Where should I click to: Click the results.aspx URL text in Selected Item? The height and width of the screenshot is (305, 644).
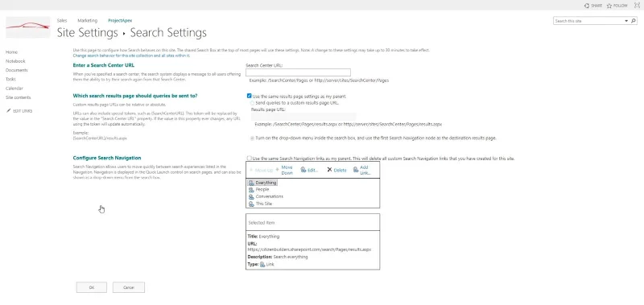coord(309,249)
